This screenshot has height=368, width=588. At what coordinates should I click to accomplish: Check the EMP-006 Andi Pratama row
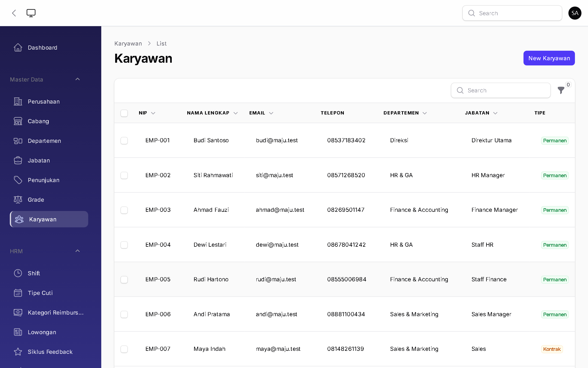click(124, 314)
